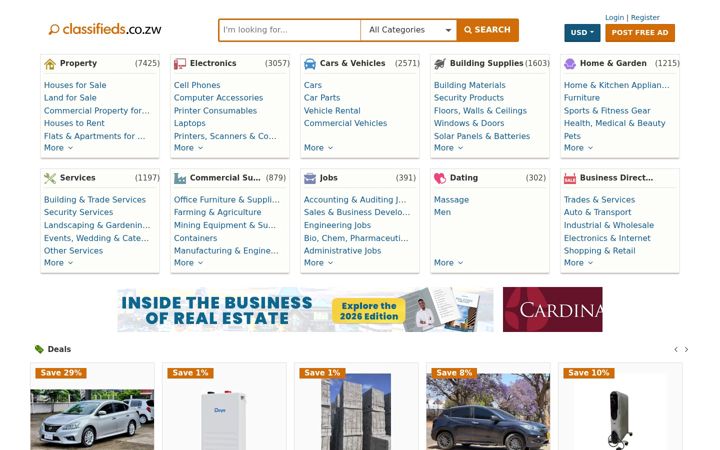Open the silver sedan Save 29% deal
This screenshot has height=450, width=720.
click(92, 407)
